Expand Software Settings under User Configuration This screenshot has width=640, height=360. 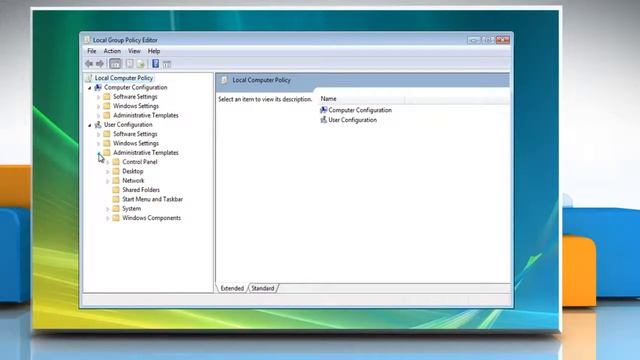[99, 134]
